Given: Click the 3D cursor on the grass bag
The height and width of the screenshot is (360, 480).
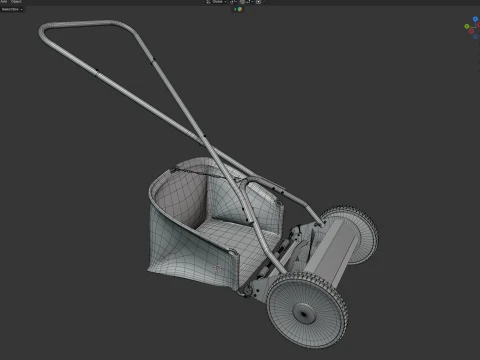Looking at the screenshot, I should pyautogui.click(x=218, y=267).
